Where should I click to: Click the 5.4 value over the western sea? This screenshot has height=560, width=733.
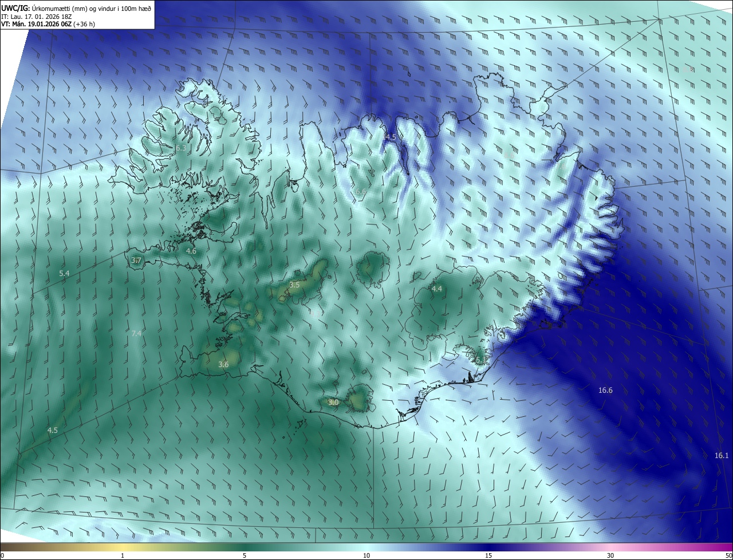[x=64, y=274]
